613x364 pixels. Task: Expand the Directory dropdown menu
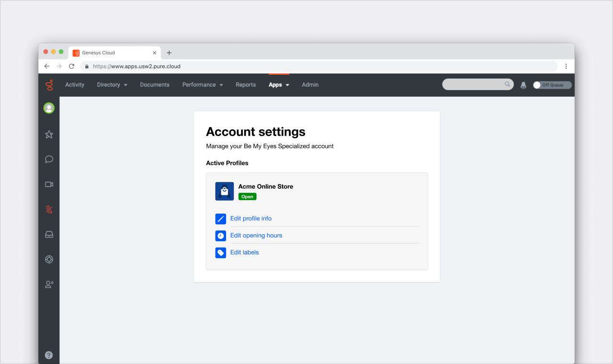(112, 85)
